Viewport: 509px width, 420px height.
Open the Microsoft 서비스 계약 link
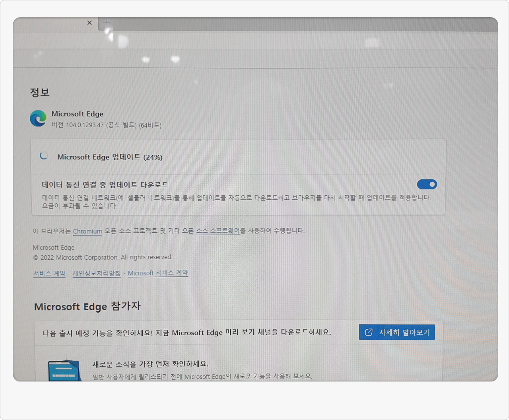(x=158, y=273)
